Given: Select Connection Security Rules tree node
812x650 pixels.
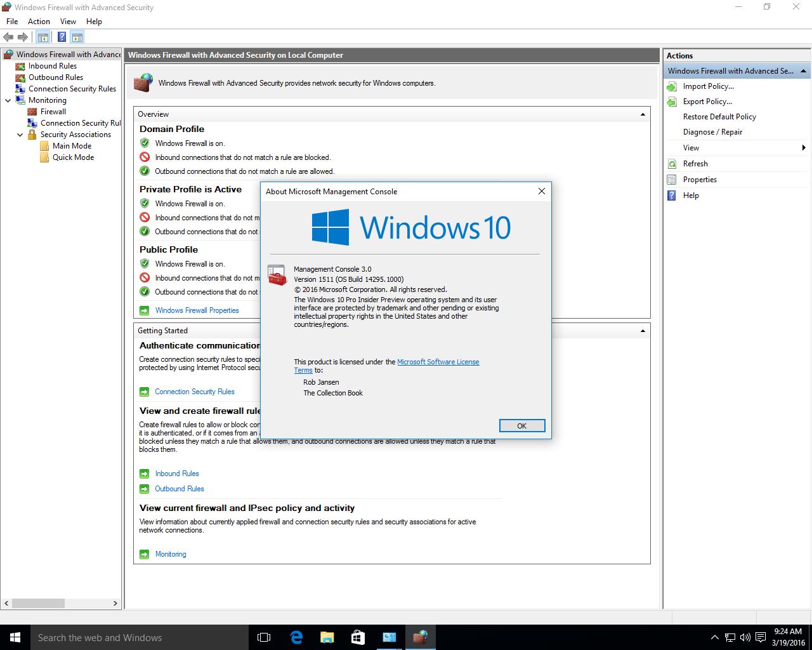Looking at the screenshot, I should click(x=72, y=89).
